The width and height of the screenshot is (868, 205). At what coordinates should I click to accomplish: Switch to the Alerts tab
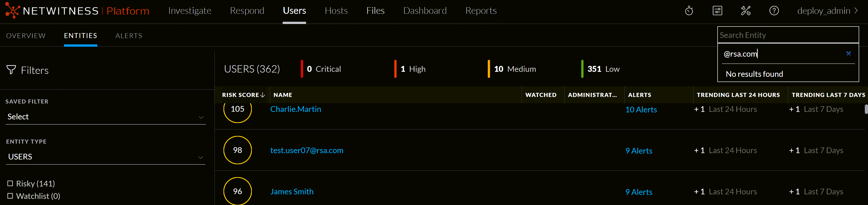[x=129, y=36]
